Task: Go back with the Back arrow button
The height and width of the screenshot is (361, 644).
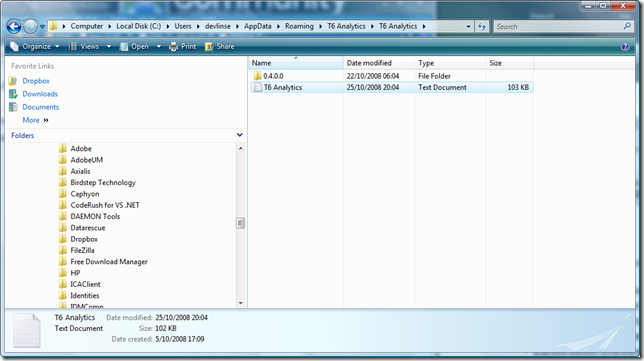Action: [14, 27]
